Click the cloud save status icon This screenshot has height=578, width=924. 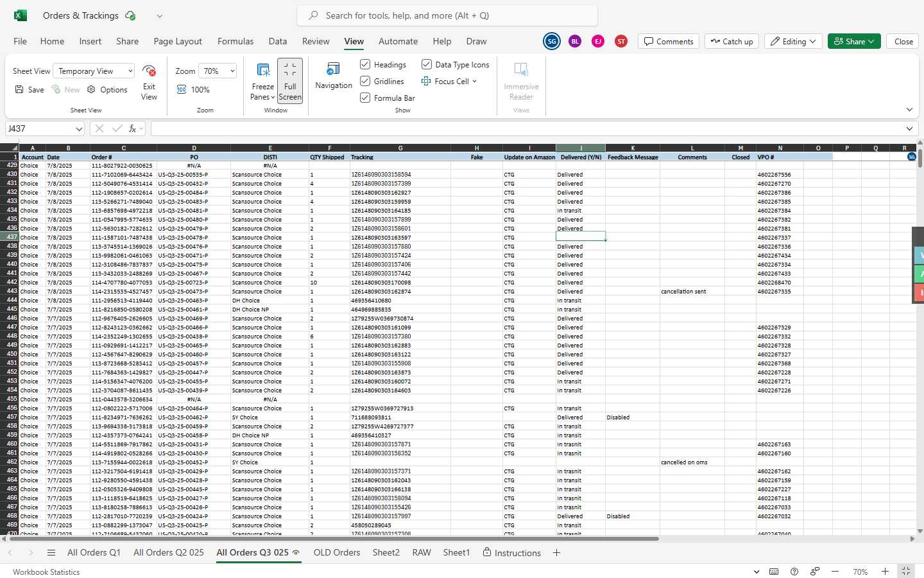coord(130,15)
